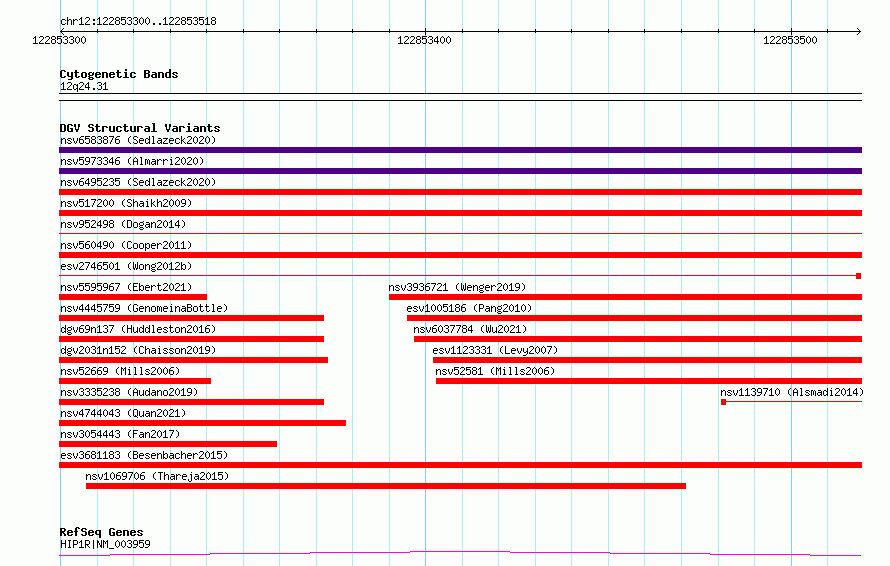The height and width of the screenshot is (566, 890).
Task: Click the red bar under nsv517200
Action: (460, 213)
